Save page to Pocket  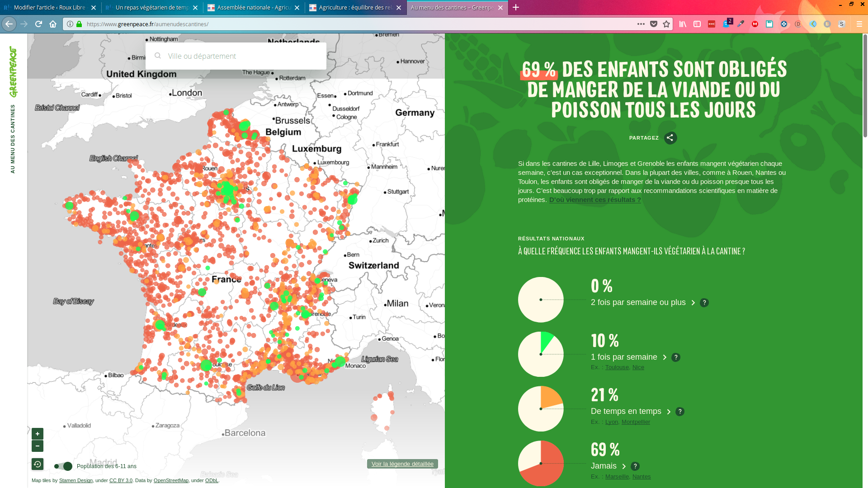point(654,24)
